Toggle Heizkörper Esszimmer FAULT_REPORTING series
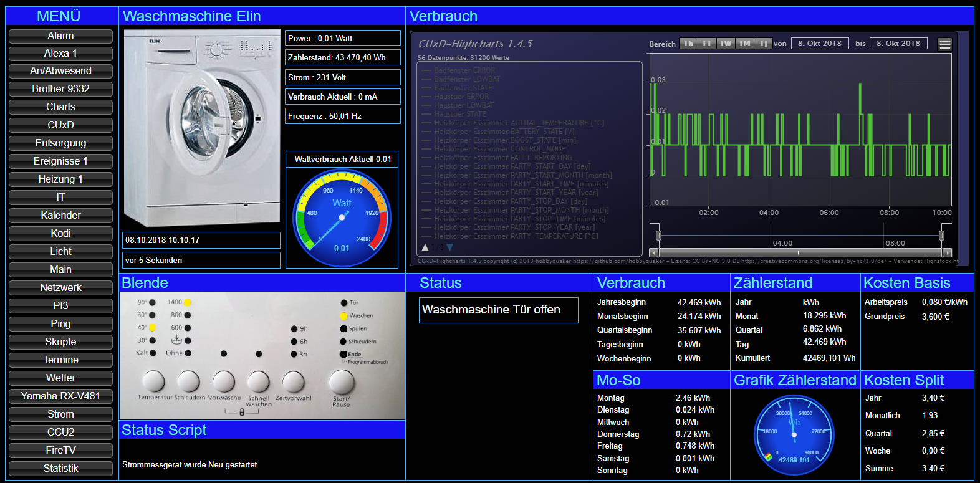Image resolution: width=980 pixels, height=483 pixels. (497, 158)
